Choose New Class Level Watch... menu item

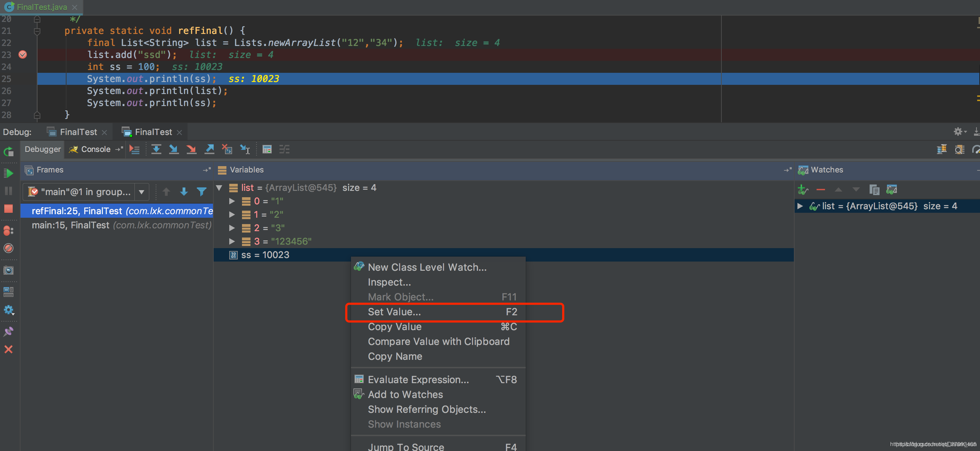(x=438, y=268)
